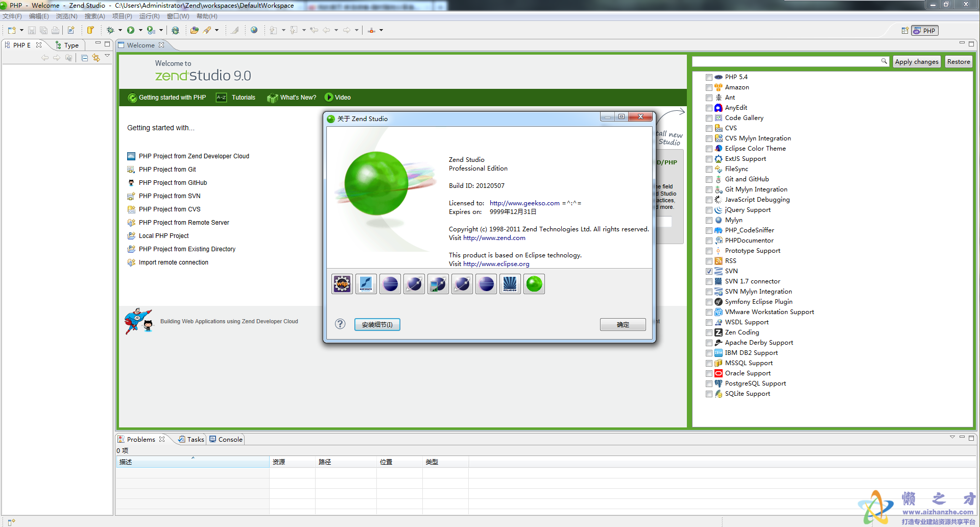Click PHP Project from SVN
Image resolution: width=980 pixels, height=527 pixels.
(170, 196)
